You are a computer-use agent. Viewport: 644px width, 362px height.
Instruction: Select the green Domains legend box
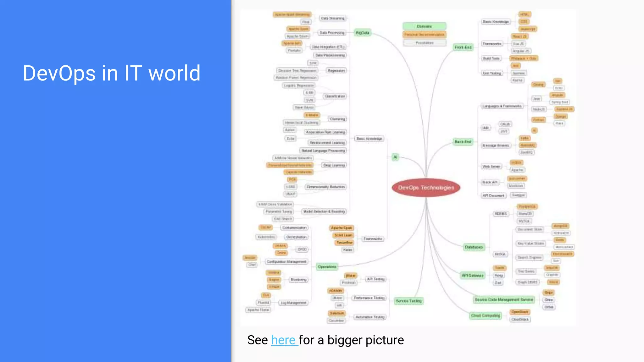click(424, 26)
